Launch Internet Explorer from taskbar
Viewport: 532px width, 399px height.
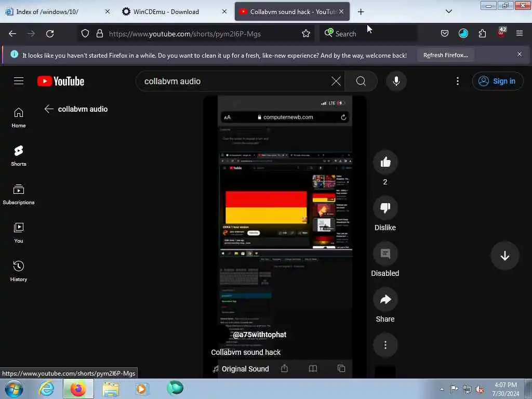(46, 389)
